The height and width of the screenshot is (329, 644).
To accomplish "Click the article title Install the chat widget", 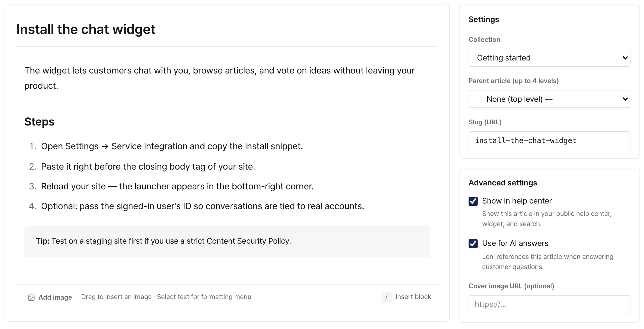I will pyautogui.click(x=86, y=29).
